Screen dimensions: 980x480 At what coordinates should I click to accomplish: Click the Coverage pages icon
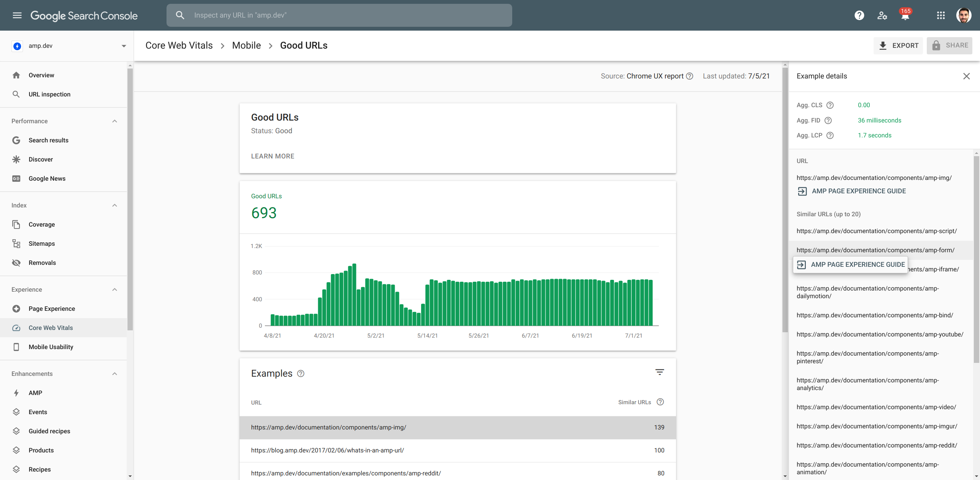[16, 224]
